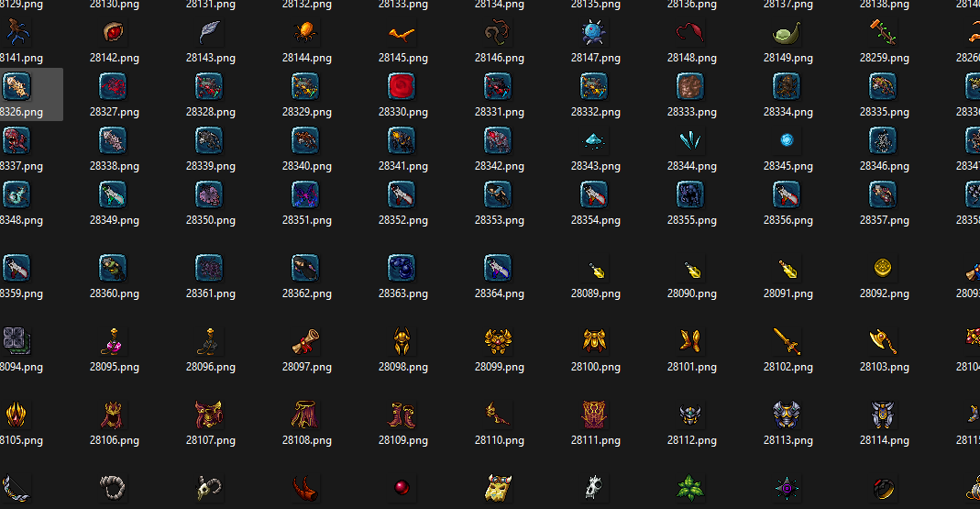
Task: Click the 28149.png green gourd icon
Action: pos(787,33)
